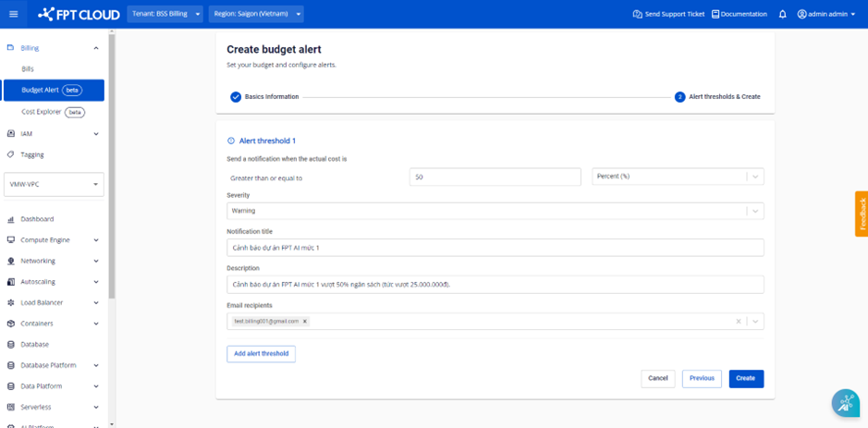This screenshot has height=428, width=868.
Task: Open the Documentation link
Action: (739, 14)
